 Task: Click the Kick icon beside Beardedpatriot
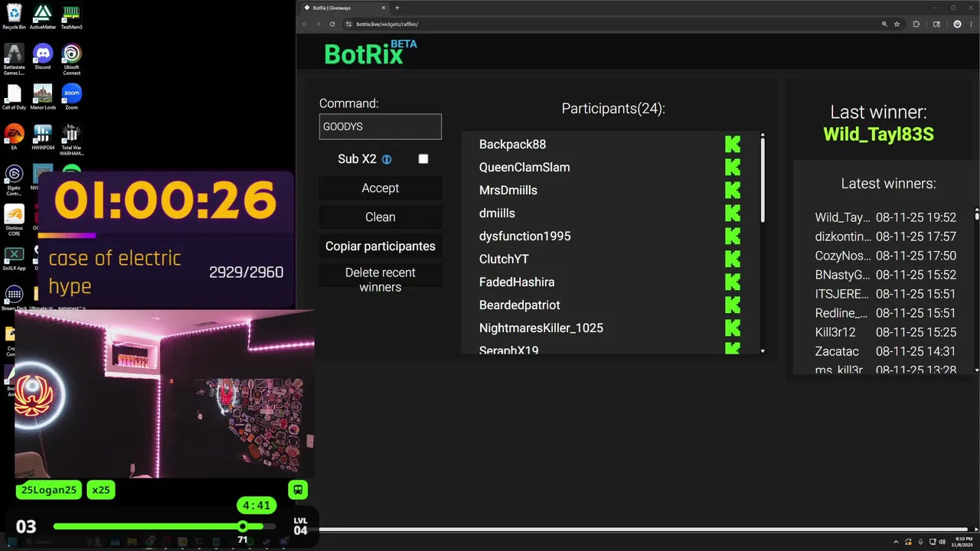(733, 305)
